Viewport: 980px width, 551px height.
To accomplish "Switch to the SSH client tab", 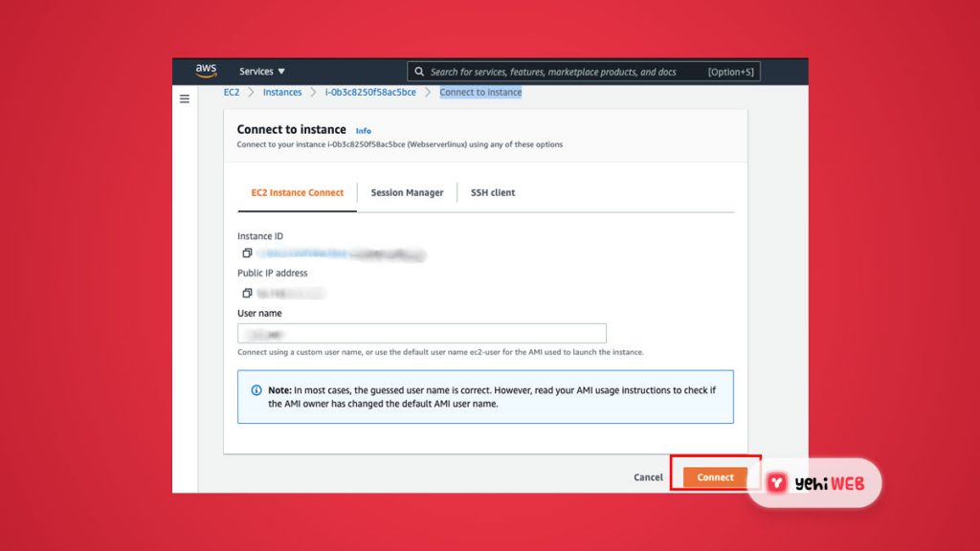I will click(x=493, y=192).
